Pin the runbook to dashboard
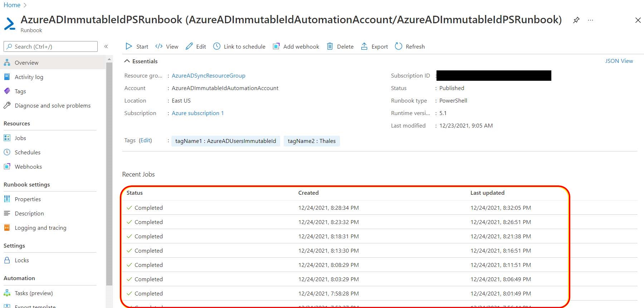The width and height of the screenshot is (644, 308). (x=576, y=20)
